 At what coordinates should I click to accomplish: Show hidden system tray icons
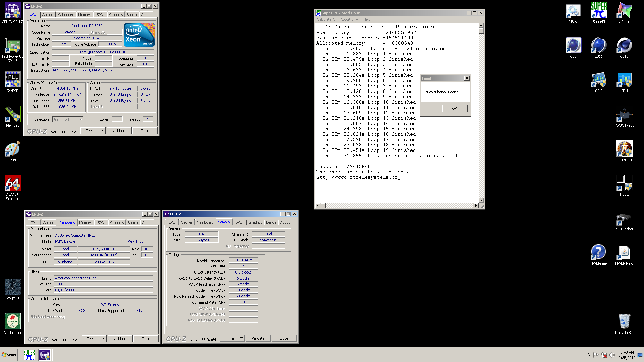click(589, 355)
